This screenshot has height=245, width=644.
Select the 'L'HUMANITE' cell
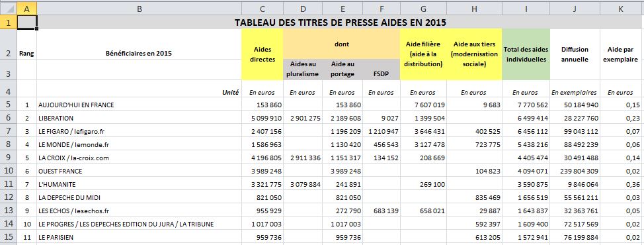click(140, 184)
